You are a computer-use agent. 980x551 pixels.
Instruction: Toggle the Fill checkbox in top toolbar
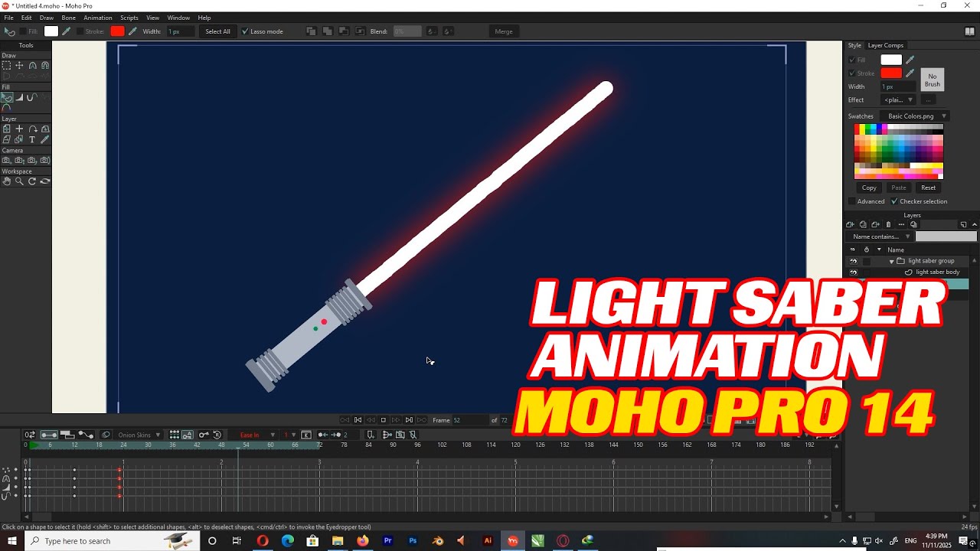coord(23,31)
